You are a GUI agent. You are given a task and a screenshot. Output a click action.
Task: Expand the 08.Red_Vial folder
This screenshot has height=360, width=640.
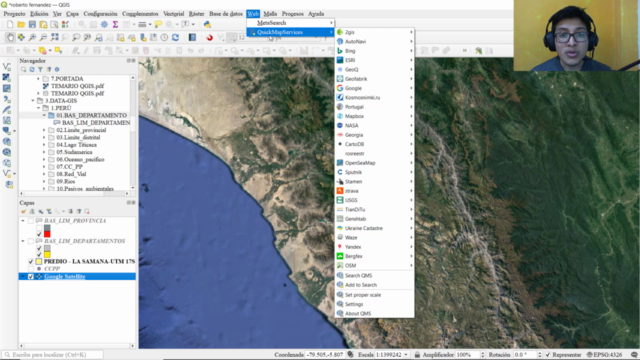44,174
